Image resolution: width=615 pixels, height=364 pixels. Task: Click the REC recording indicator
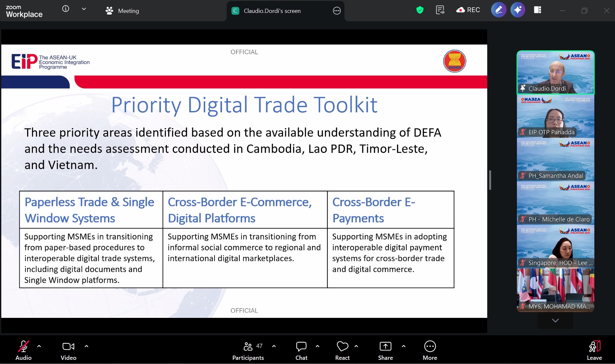tap(468, 10)
